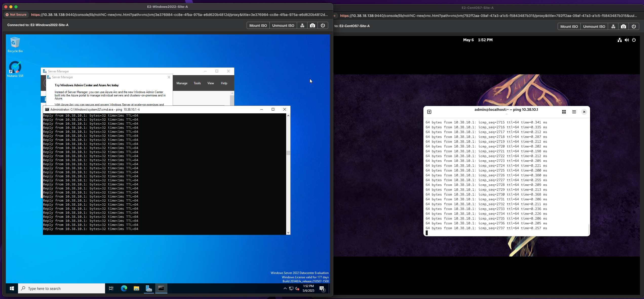This screenshot has height=299, width=644.
Task: Take screenshot camera icon in CentOS7 console
Action: click(623, 27)
